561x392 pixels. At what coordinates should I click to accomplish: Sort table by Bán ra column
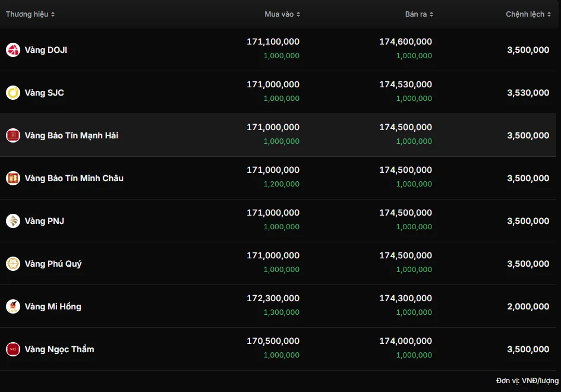click(x=419, y=14)
